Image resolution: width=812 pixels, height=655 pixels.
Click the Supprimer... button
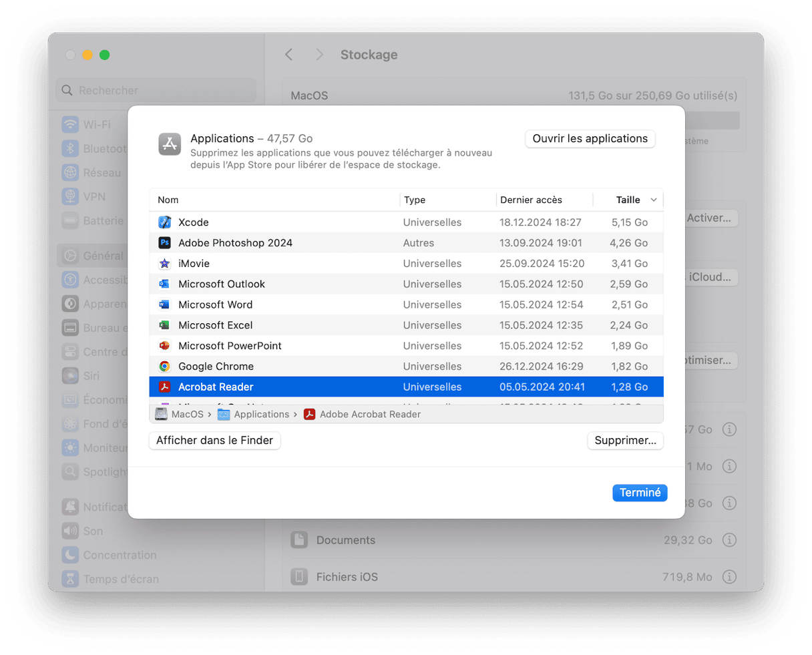625,441
